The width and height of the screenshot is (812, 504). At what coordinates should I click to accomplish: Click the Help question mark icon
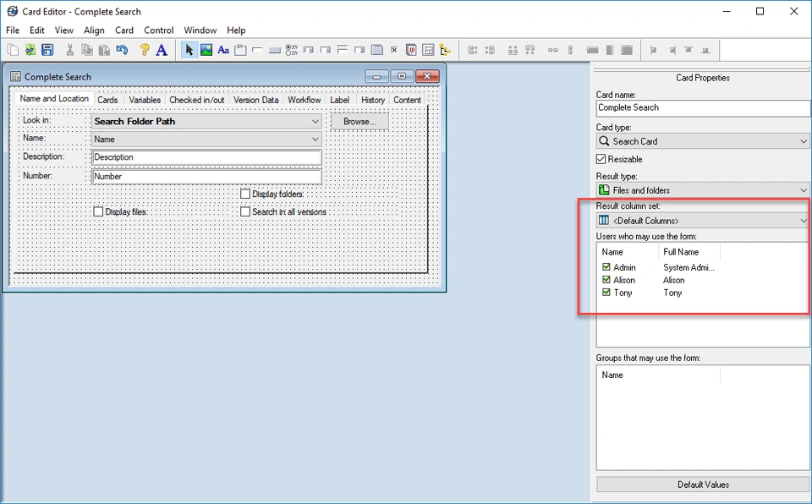(144, 49)
